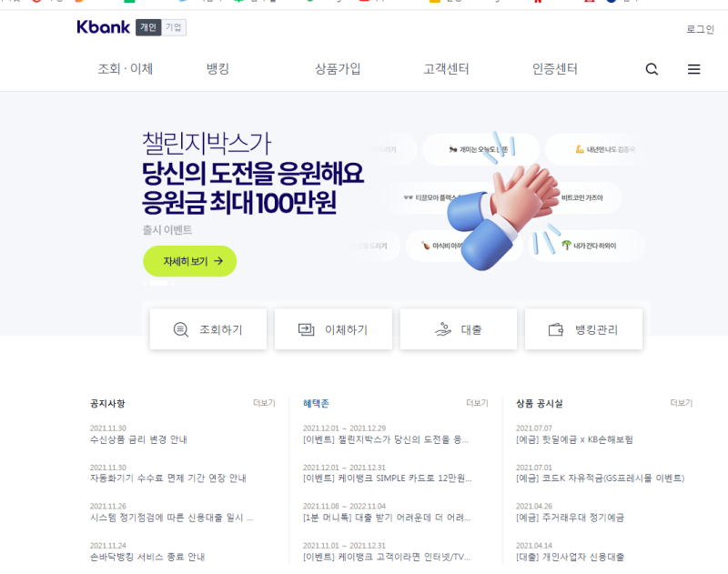This screenshot has height=574, width=728.
Task: Click the 자세히 보기 button
Action: pyautogui.click(x=190, y=261)
